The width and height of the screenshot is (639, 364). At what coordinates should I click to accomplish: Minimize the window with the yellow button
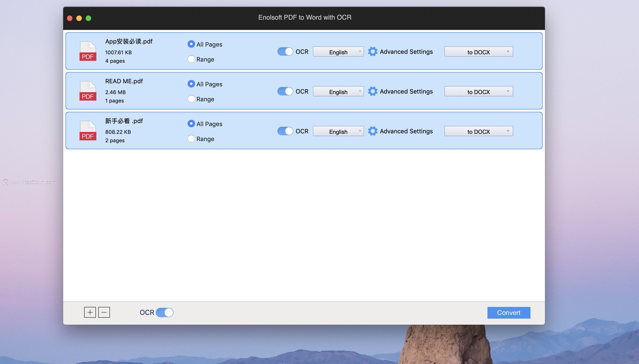[x=79, y=18]
